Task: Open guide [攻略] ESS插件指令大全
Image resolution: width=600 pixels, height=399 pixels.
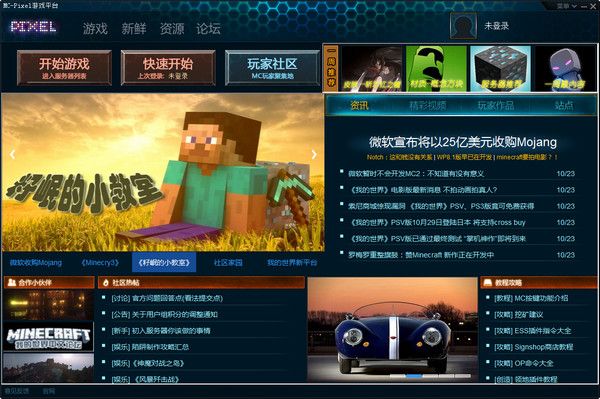Action: 533,331
